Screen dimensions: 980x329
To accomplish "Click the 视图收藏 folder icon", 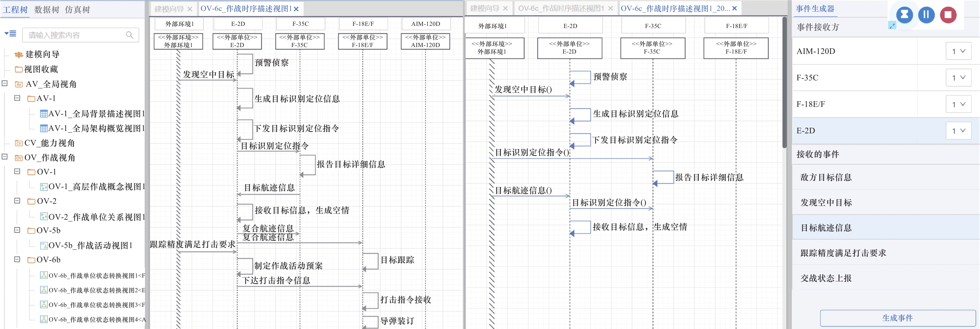I will (x=18, y=69).
